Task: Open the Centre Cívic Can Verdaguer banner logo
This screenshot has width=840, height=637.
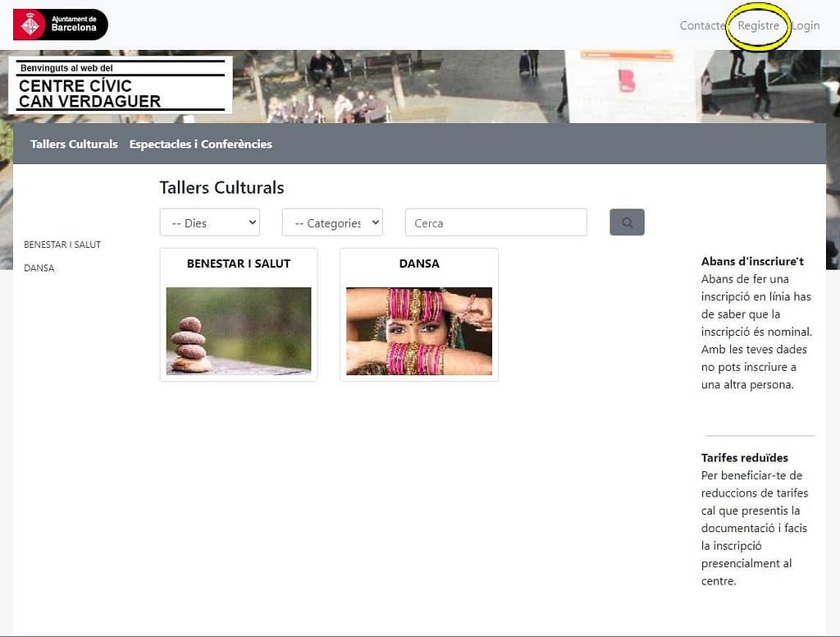Action: click(120, 85)
